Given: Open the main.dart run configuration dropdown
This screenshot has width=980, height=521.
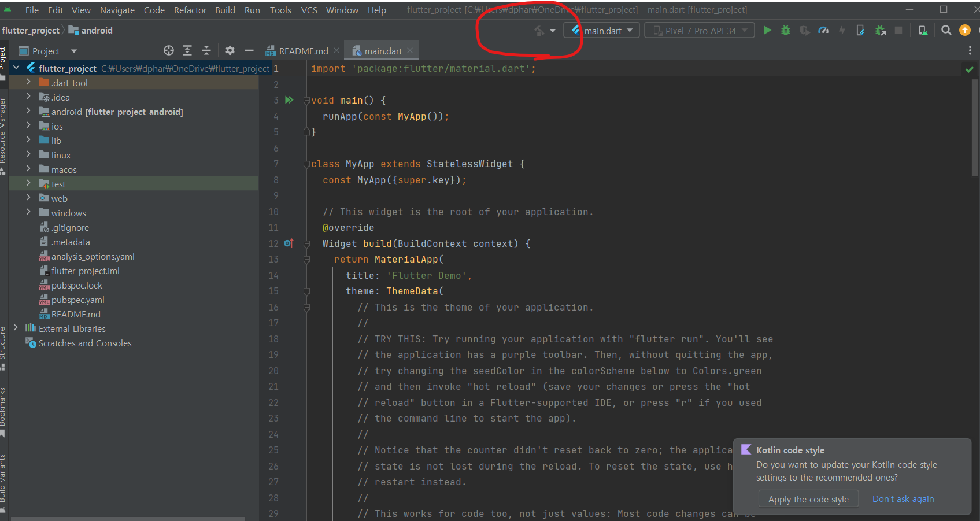Looking at the screenshot, I should coord(602,31).
